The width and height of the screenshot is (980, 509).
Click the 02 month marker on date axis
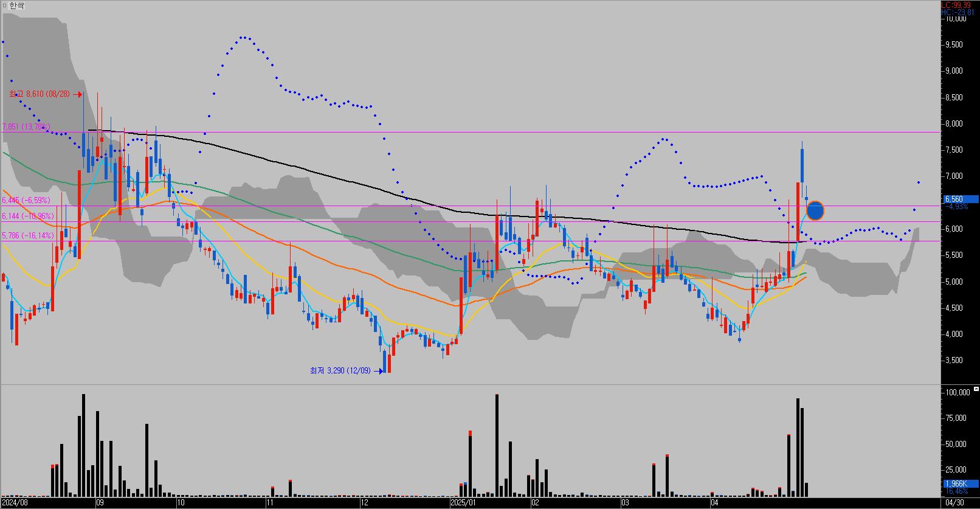tap(534, 503)
